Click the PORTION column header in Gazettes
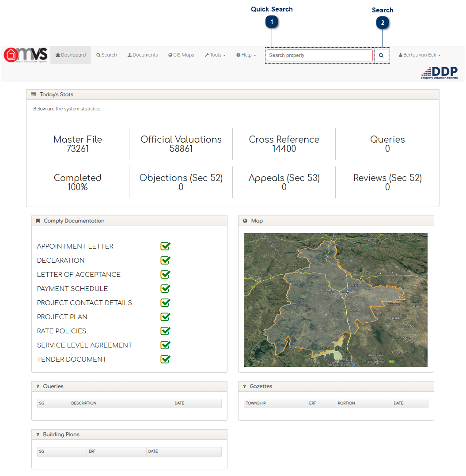 tap(364, 403)
